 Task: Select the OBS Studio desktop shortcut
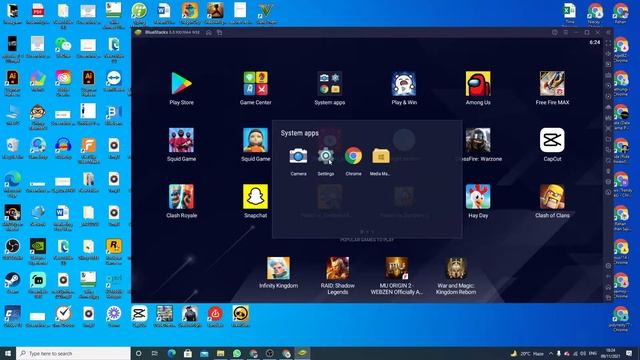(12, 249)
